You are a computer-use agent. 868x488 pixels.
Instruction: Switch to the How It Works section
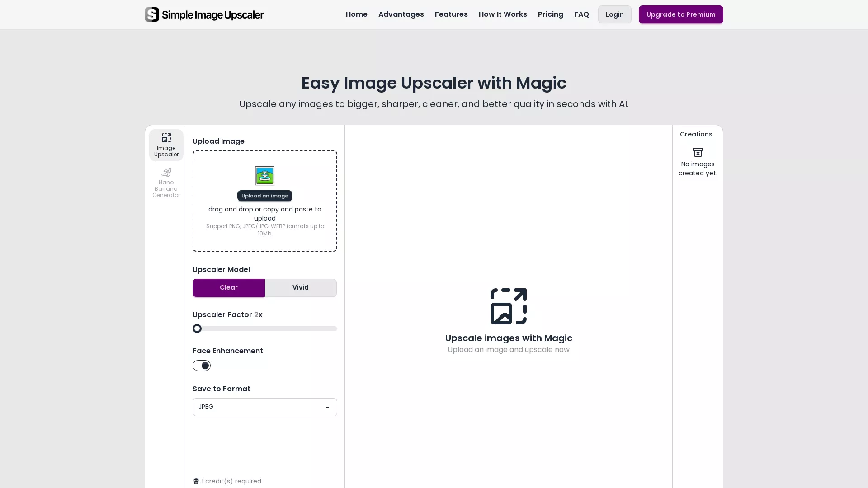pos(503,14)
